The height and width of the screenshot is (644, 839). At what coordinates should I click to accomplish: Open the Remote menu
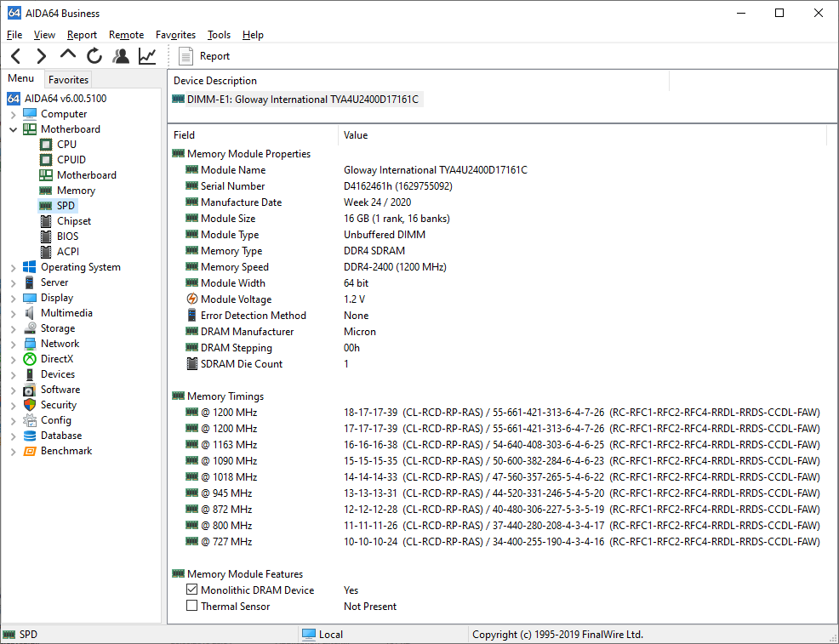pyautogui.click(x=126, y=35)
